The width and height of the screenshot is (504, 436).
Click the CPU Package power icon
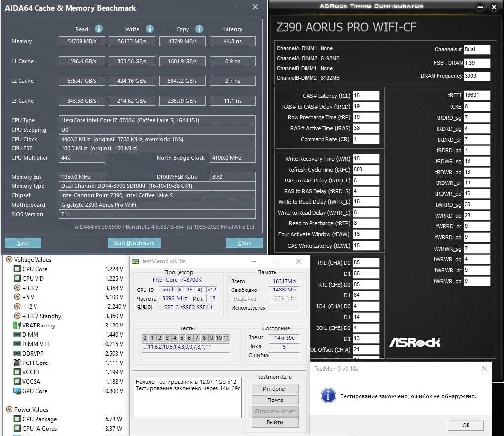(17, 419)
